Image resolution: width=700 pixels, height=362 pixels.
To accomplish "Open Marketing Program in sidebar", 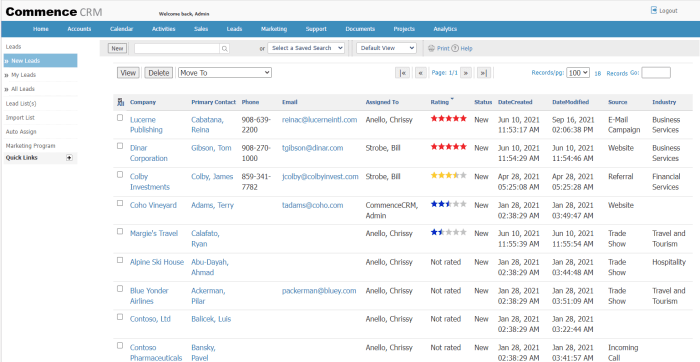I will [30, 146].
